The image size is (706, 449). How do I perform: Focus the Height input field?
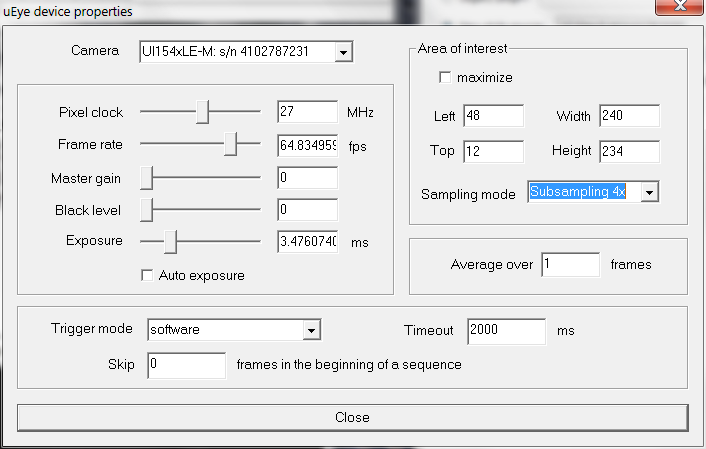629,152
